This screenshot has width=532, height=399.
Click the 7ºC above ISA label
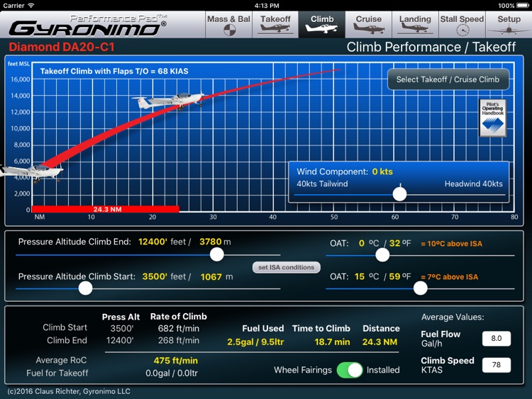[450, 277]
